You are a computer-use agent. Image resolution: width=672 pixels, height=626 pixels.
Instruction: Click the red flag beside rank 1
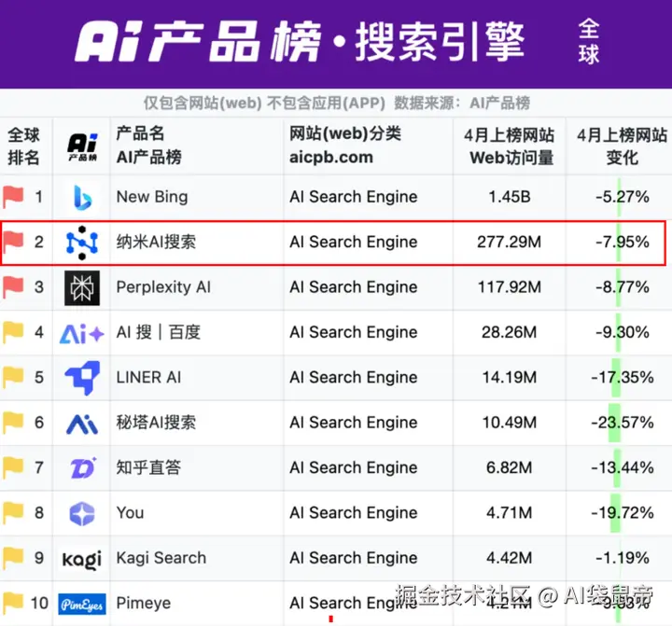[13, 197]
